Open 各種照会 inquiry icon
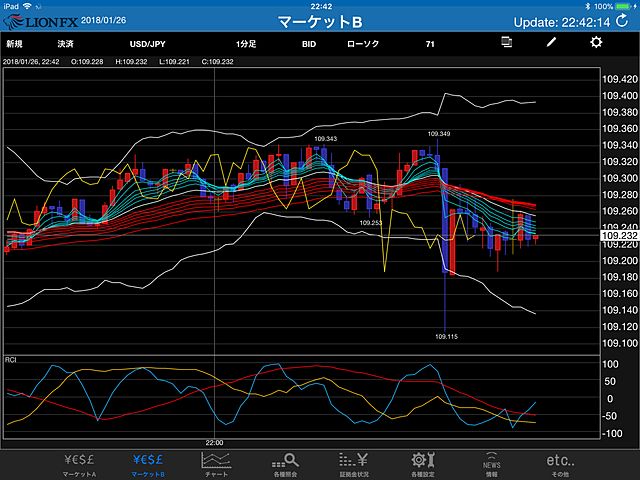This screenshot has width=640, height=480. (x=286, y=463)
